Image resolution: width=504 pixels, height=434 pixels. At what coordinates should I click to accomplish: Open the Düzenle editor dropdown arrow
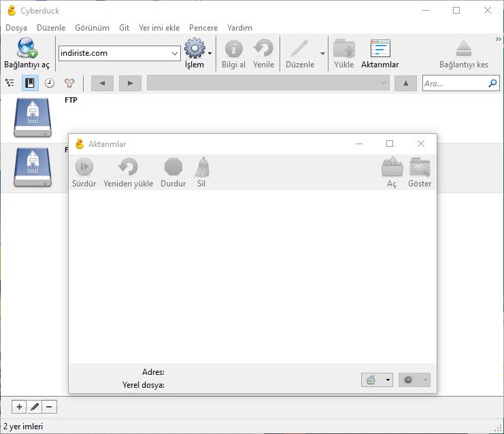(x=322, y=53)
